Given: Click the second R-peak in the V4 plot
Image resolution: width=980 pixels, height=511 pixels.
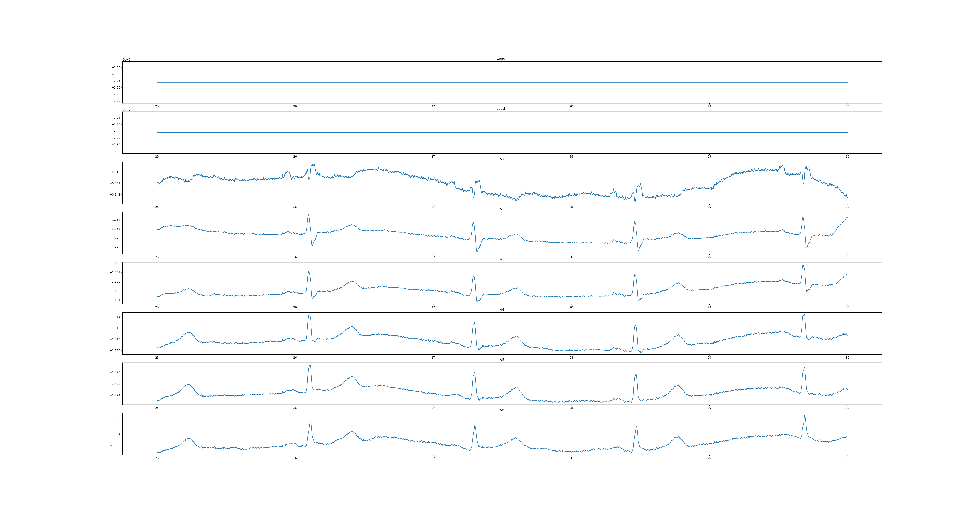Looking at the screenshot, I should (x=474, y=323).
